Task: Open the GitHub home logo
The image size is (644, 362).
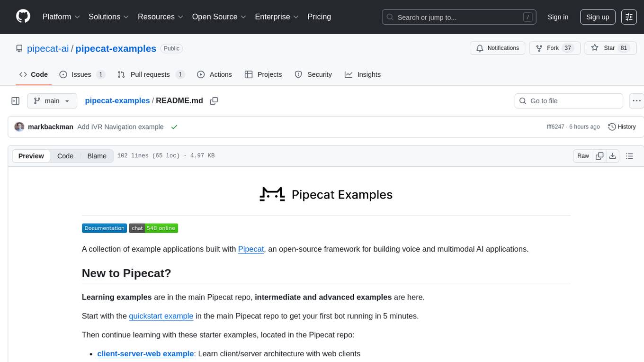Action: (23, 17)
